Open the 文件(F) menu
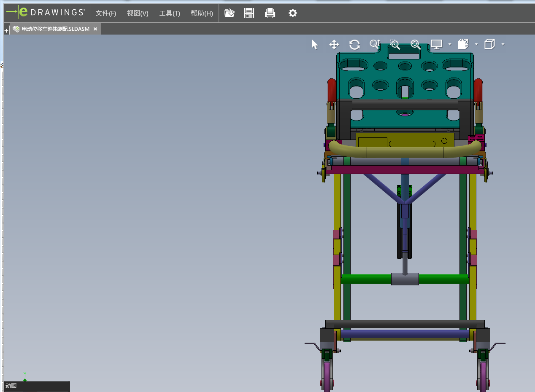 (x=105, y=13)
